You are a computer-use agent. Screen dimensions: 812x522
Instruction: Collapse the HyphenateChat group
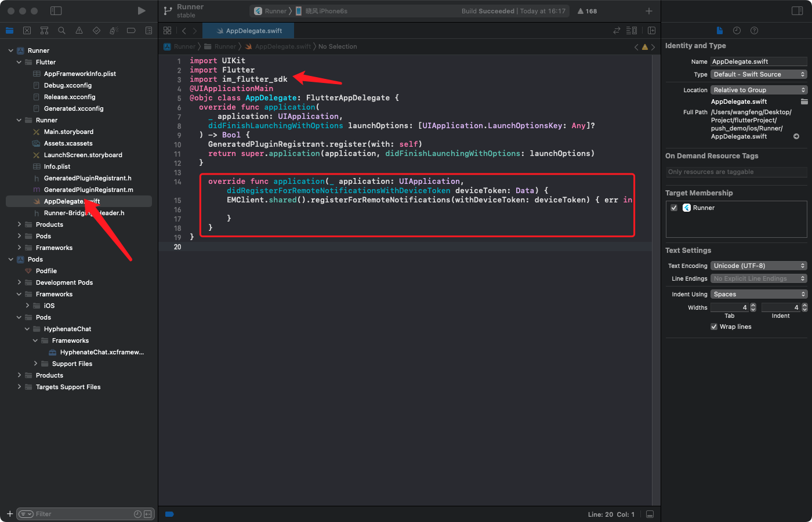click(x=27, y=329)
